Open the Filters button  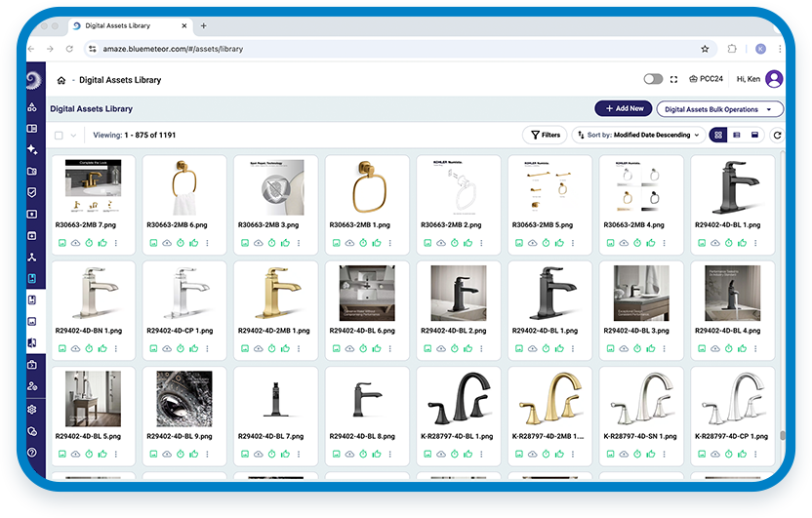[x=546, y=135]
